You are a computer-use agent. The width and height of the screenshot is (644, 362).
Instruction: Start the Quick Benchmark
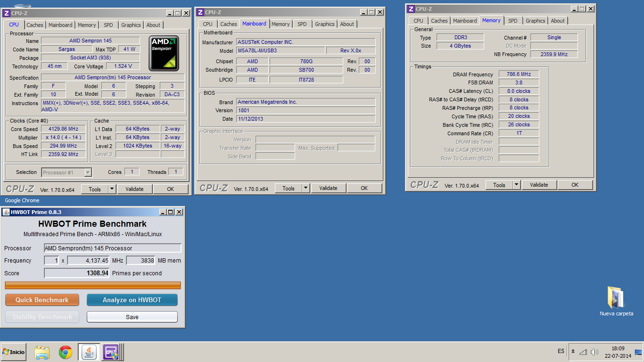(x=42, y=300)
